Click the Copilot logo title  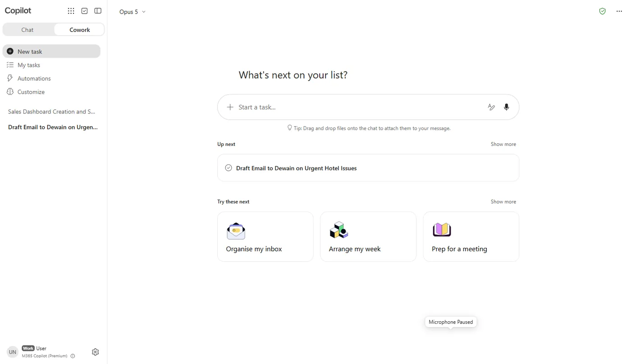pos(18,11)
